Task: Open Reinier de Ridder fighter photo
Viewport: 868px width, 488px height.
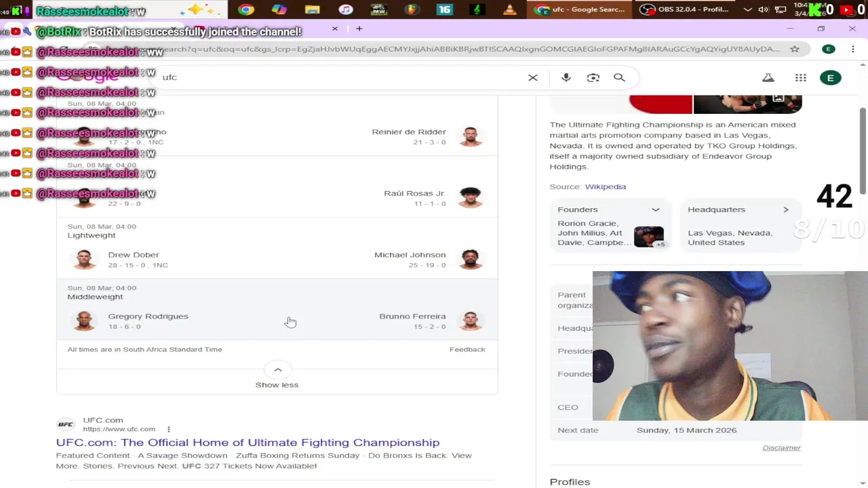Action: pyautogui.click(x=471, y=136)
